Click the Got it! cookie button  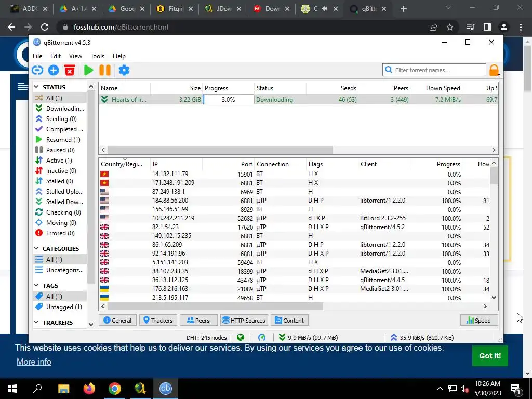point(490,356)
